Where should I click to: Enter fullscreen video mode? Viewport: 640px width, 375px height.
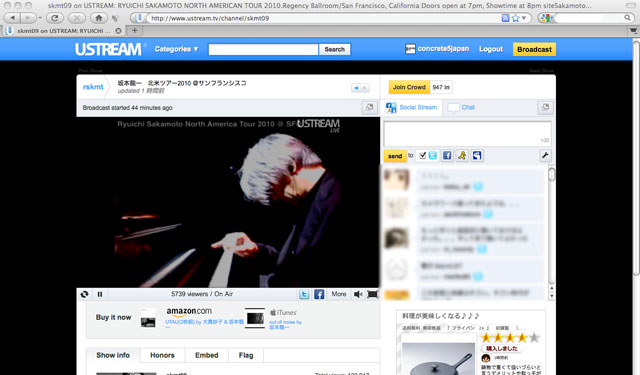[372, 294]
